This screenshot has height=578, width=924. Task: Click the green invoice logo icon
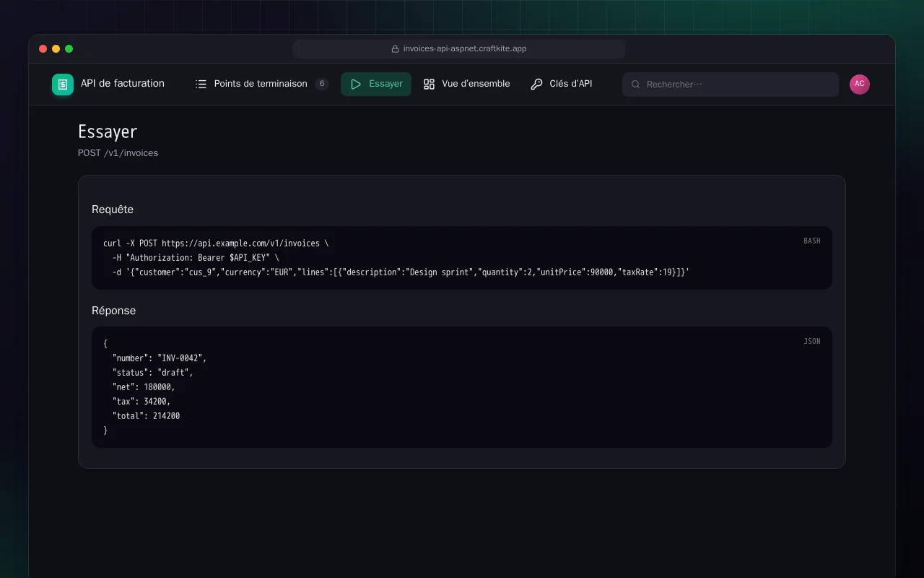[x=63, y=85]
